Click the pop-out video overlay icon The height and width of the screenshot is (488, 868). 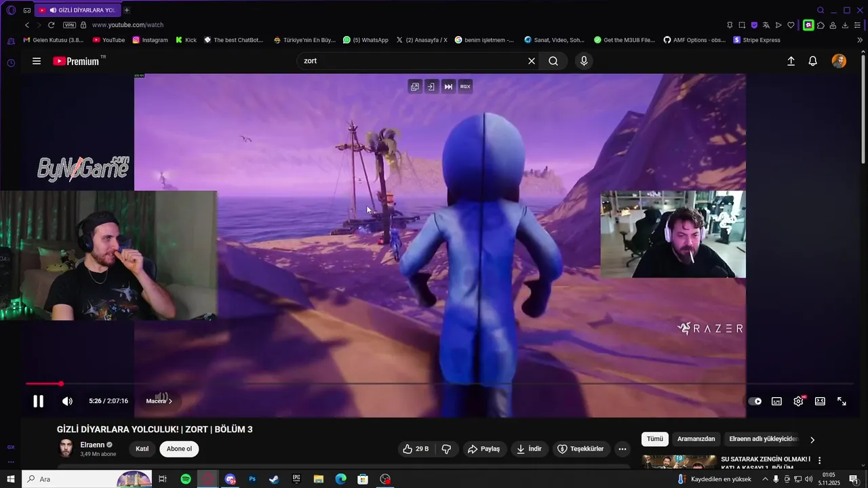tap(415, 87)
